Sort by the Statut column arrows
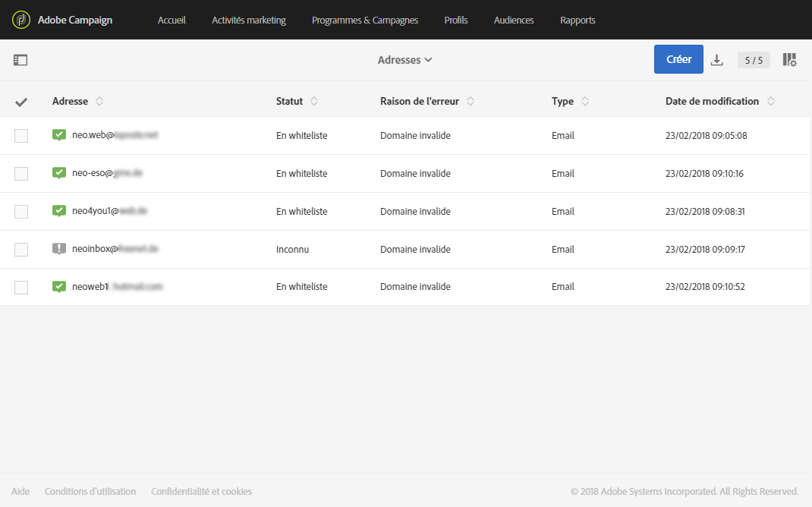Screen dimensions: 812x507 (x=314, y=102)
